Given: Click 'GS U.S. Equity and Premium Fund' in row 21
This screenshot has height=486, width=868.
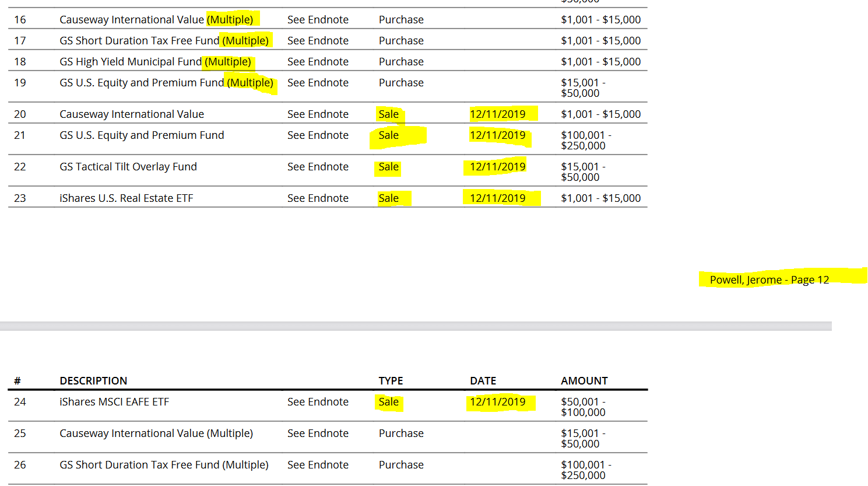Looking at the screenshot, I should [x=142, y=135].
